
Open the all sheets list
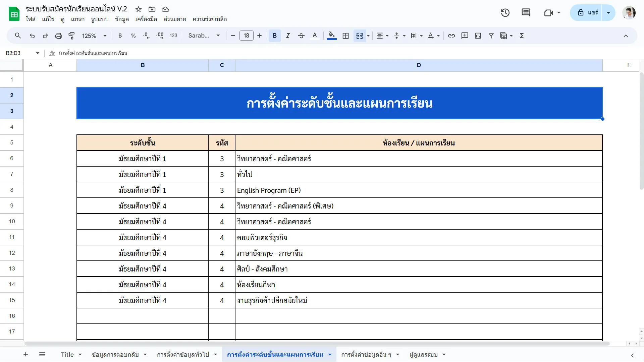(42, 354)
